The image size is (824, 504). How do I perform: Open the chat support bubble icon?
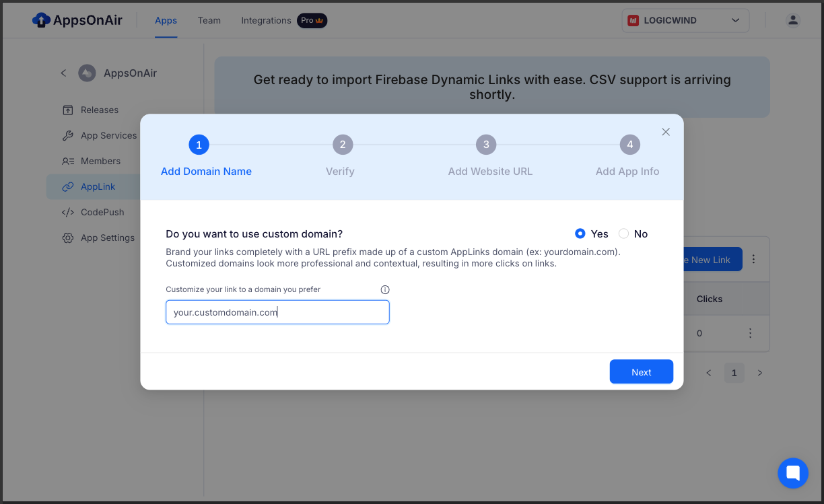pyautogui.click(x=793, y=473)
